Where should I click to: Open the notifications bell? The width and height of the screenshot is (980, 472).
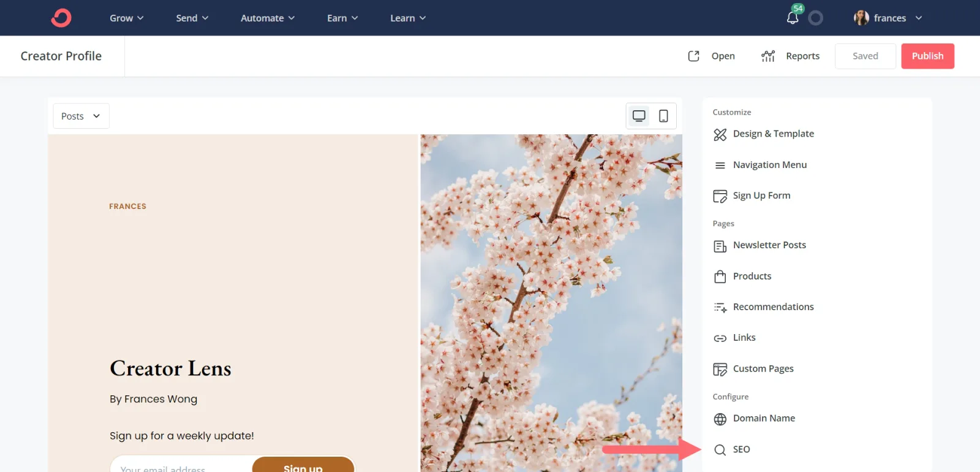pos(793,17)
